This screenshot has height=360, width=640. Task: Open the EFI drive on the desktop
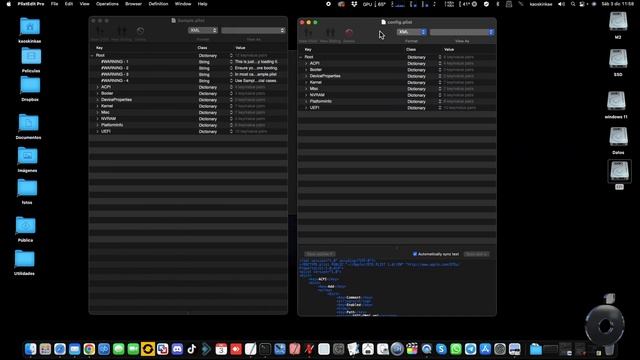619,174
